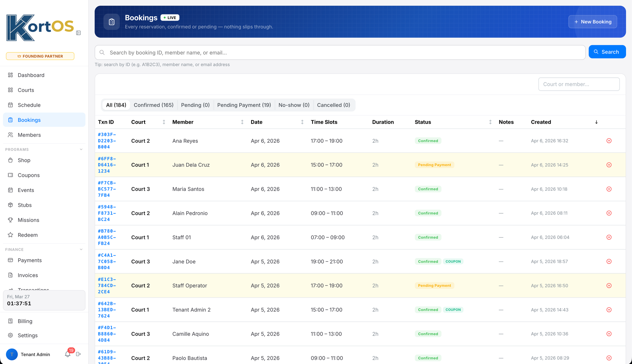Collapse the FINANCE section chevron
The image size is (632, 364).
click(x=81, y=249)
